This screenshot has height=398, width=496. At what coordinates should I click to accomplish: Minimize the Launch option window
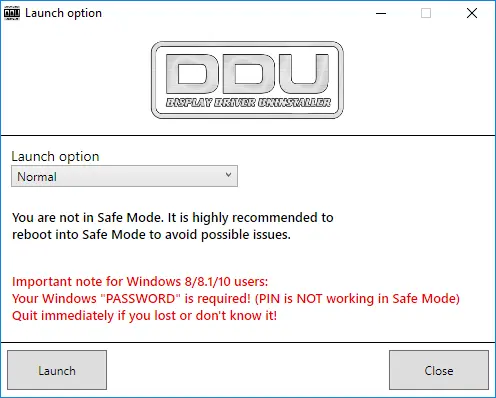pyautogui.click(x=381, y=13)
